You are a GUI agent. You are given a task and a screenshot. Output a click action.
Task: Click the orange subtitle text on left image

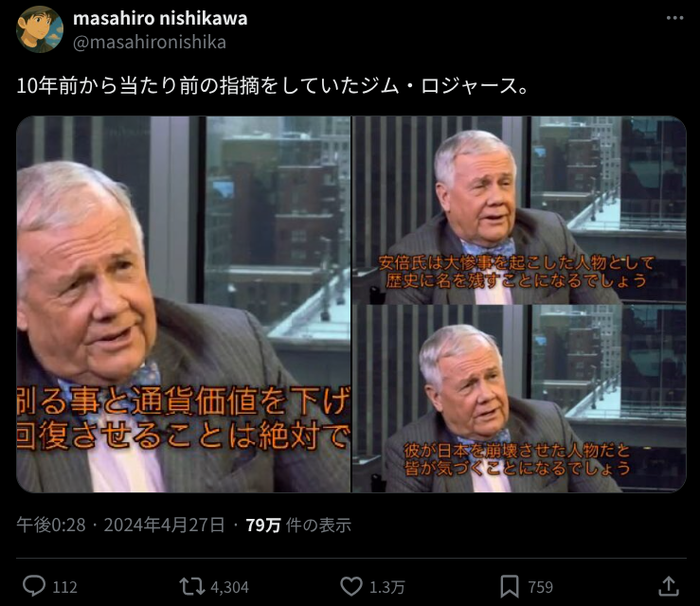(x=184, y=418)
